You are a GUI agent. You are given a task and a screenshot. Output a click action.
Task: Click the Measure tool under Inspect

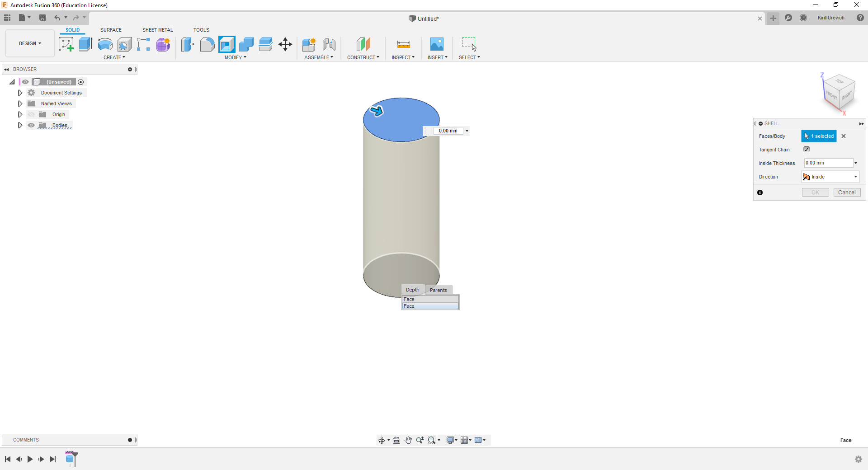click(403, 44)
